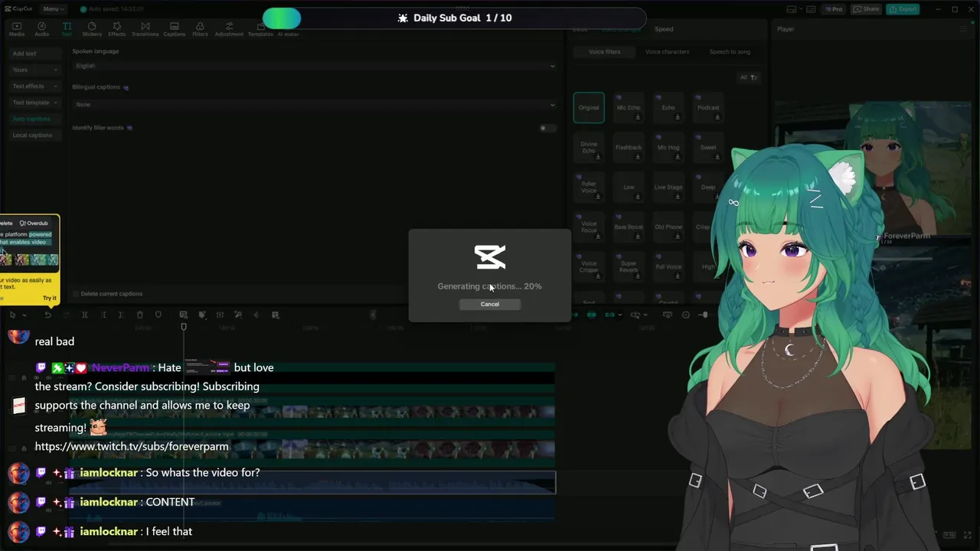Viewport: 980px width, 551px height.
Task: Click the redo arrow in timeline toolbar
Action: click(x=66, y=315)
